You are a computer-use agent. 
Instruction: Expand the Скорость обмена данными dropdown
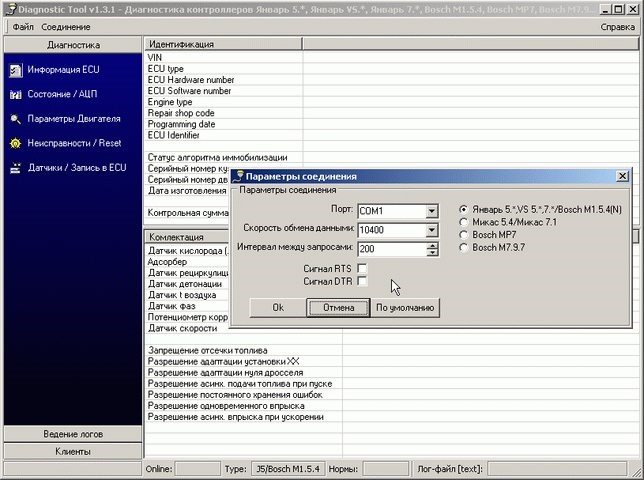point(432,230)
